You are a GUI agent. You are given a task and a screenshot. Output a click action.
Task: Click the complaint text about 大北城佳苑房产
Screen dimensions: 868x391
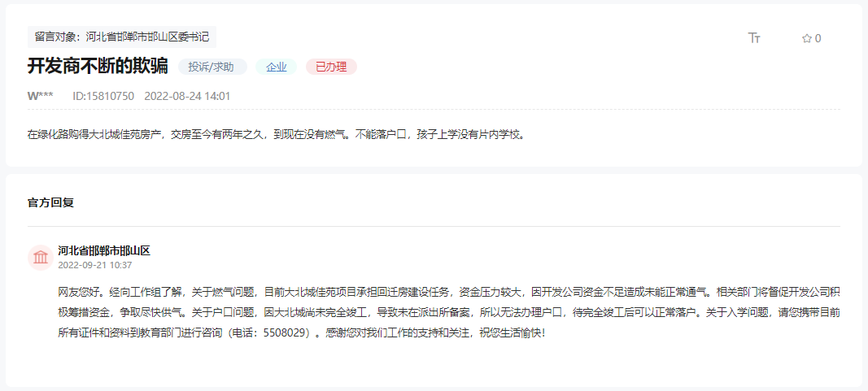point(276,134)
